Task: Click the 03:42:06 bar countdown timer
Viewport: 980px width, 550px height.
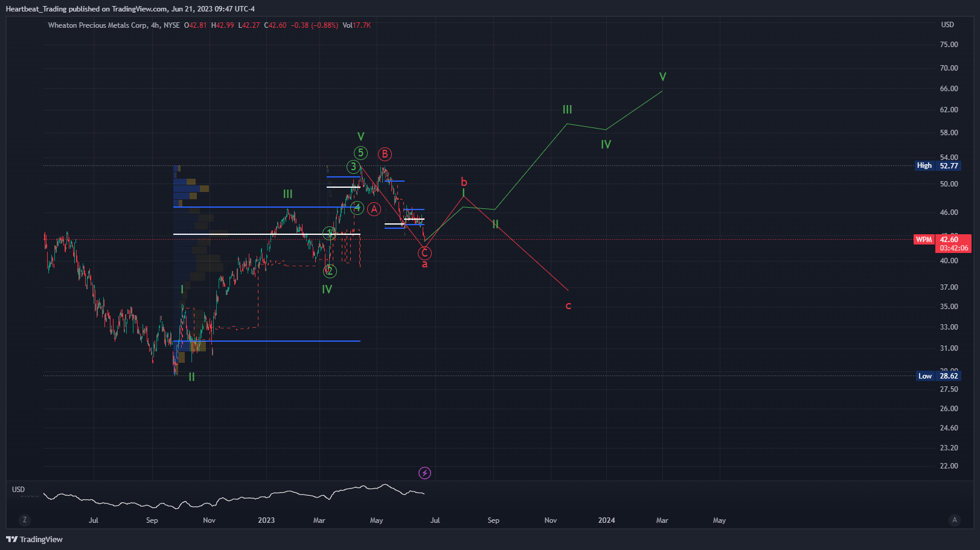Action: [953, 248]
